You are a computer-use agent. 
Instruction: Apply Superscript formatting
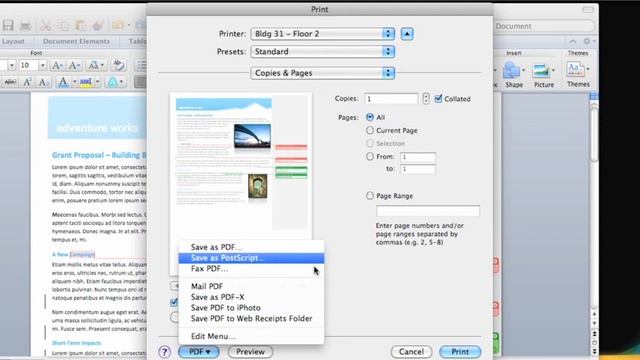(27, 82)
